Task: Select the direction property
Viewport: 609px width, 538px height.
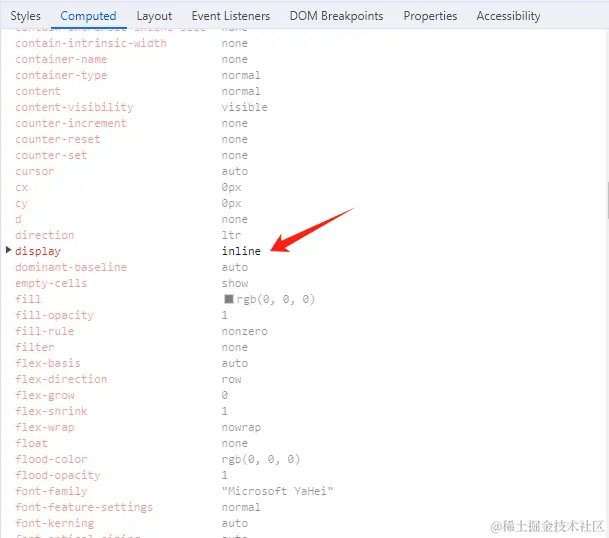Action: point(45,235)
